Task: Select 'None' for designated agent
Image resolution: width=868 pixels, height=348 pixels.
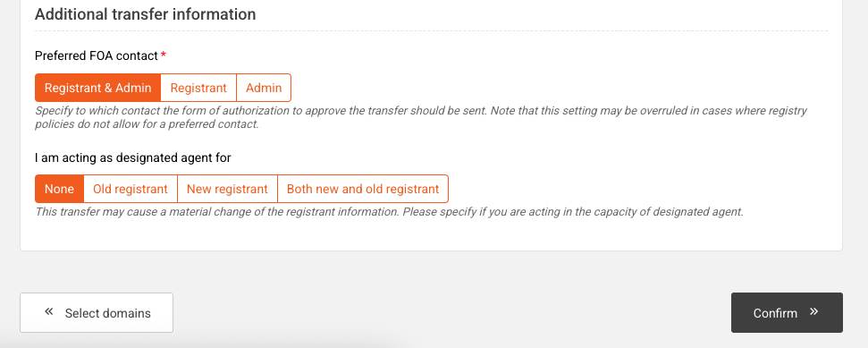Action: coord(59,189)
